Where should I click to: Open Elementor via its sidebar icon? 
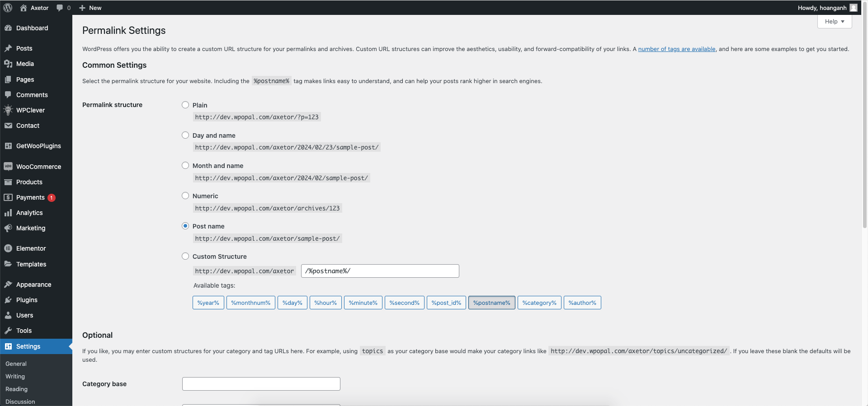tap(8, 248)
